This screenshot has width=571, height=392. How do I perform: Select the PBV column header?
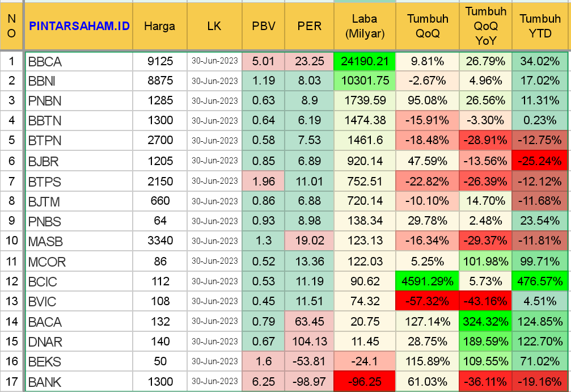(x=263, y=26)
